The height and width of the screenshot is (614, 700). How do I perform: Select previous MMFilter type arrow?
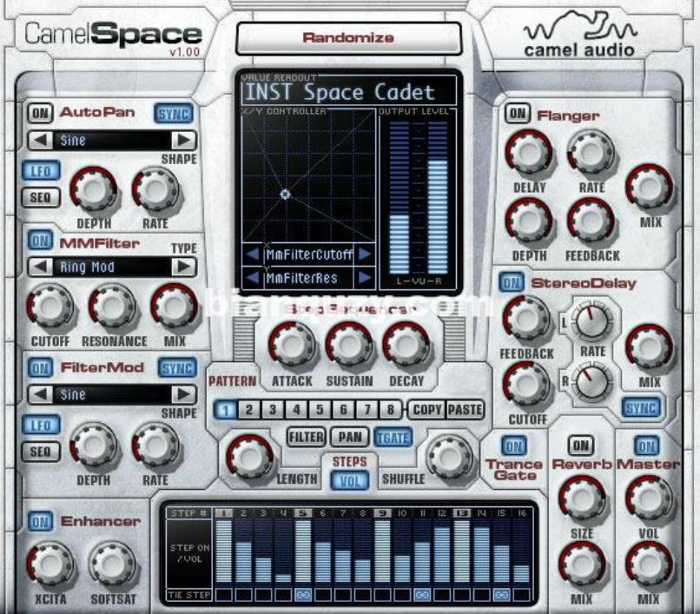click(x=40, y=267)
